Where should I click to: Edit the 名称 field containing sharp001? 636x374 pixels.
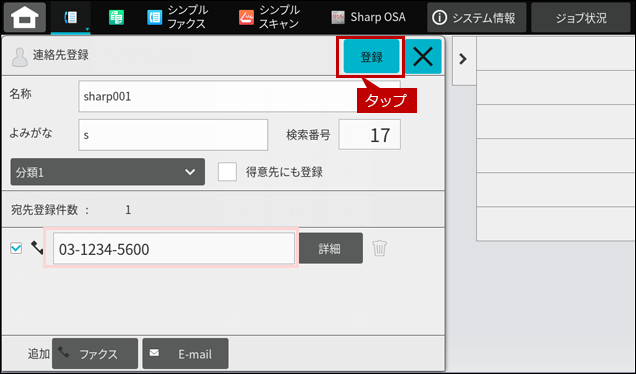239,96
